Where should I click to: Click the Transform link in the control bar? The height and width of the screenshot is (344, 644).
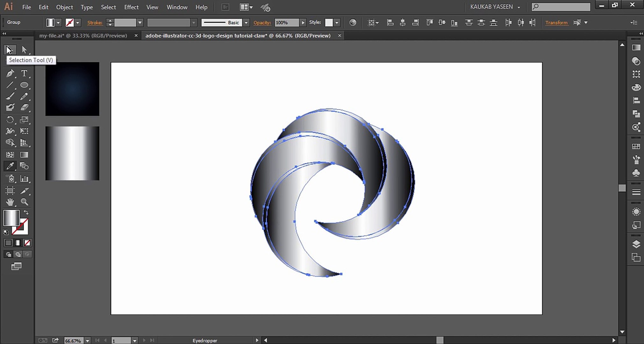point(556,22)
